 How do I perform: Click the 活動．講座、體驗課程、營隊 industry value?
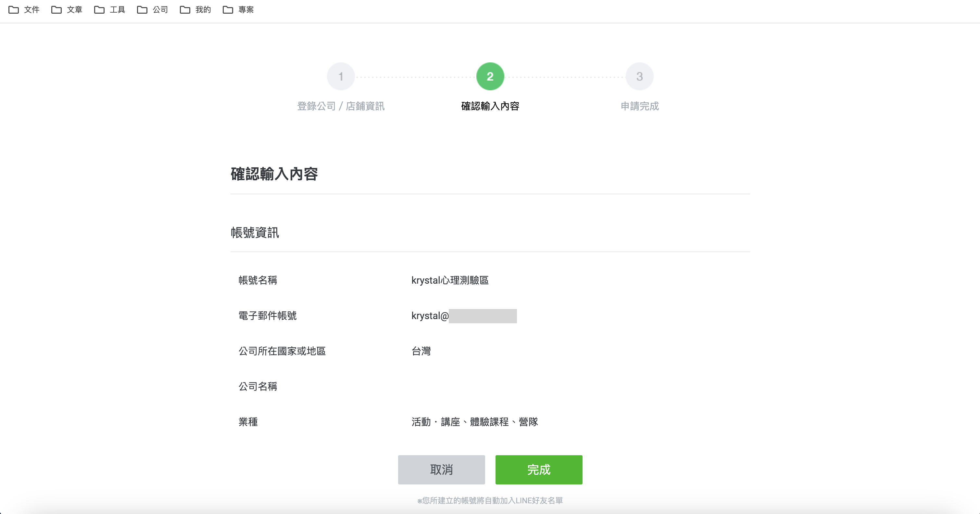click(x=474, y=422)
